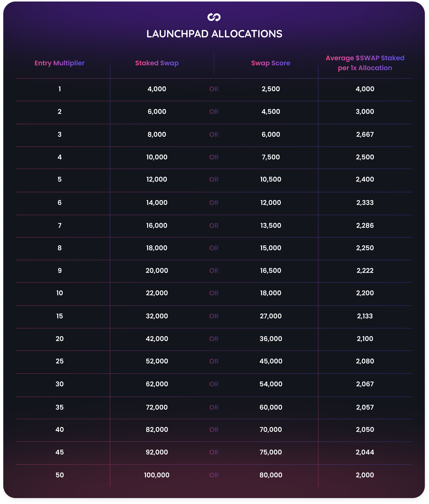
Task: Click the Average $SWAP Staked per 1x Allocation header
Action: pyautogui.click(x=365, y=63)
